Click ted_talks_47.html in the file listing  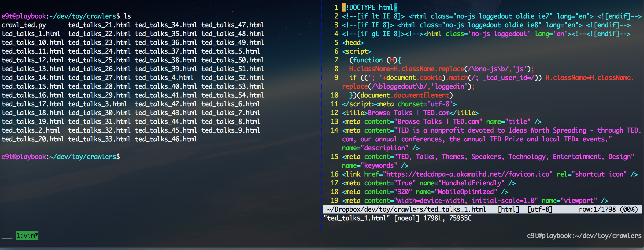click(x=232, y=25)
